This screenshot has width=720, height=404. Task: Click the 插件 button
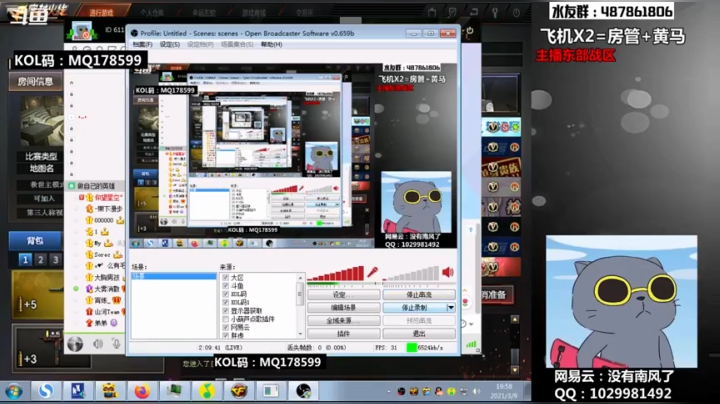click(x=343, y=333)
